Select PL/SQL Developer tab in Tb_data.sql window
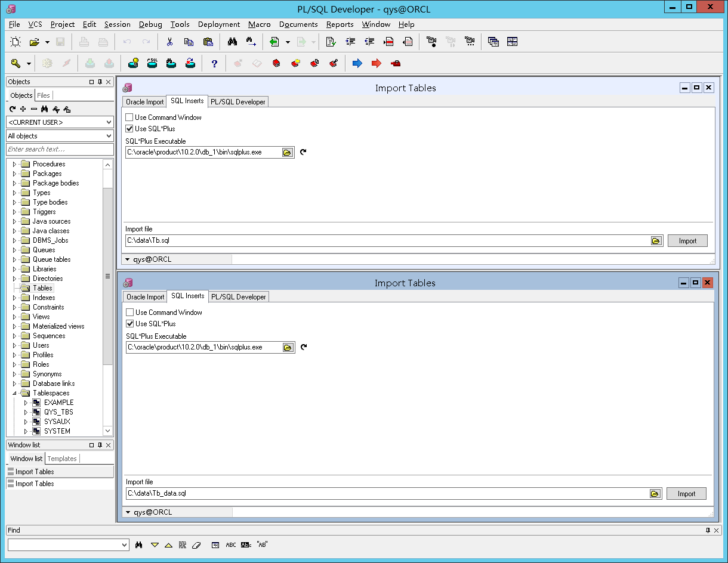The width and height of the screenshot is (728, 563). [239, 297]
